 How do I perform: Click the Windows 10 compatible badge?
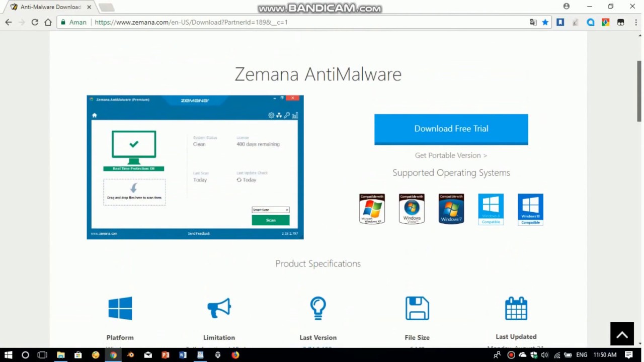pos(530,209)
